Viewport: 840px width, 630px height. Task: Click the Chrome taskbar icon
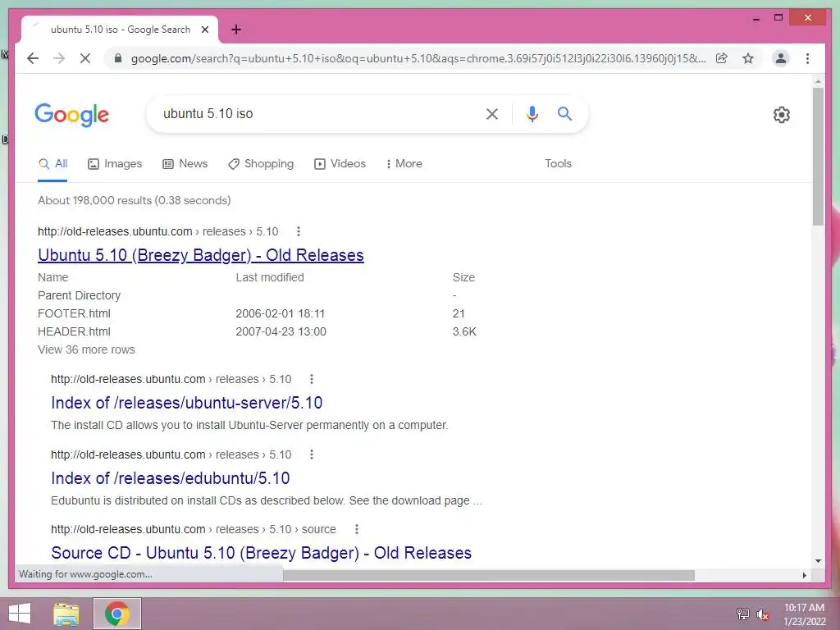(117, 614)
